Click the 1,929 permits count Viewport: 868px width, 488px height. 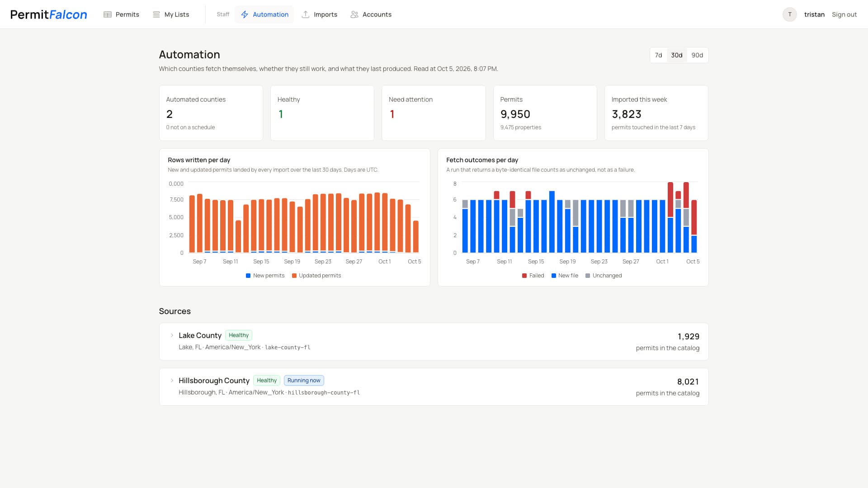tap(689, 337)
